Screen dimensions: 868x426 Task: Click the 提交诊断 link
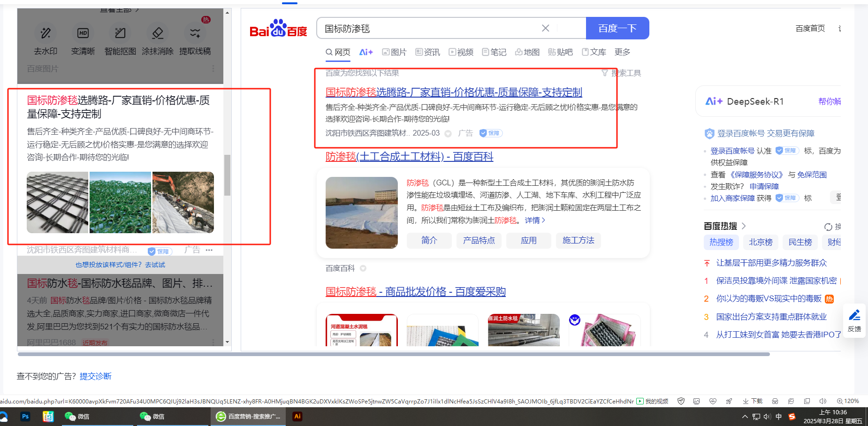click(96, 376)
